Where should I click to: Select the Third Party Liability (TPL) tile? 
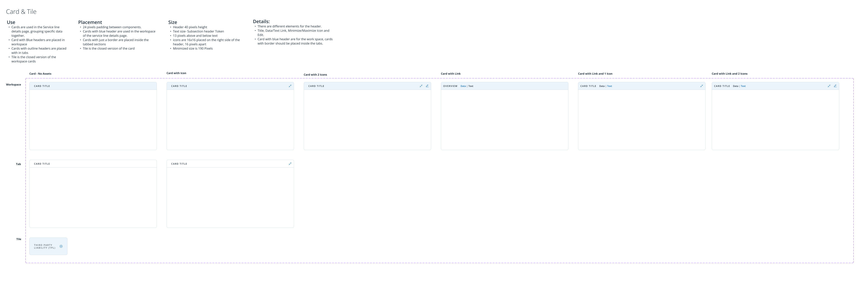pyautogui.click(x=48, y=246)
